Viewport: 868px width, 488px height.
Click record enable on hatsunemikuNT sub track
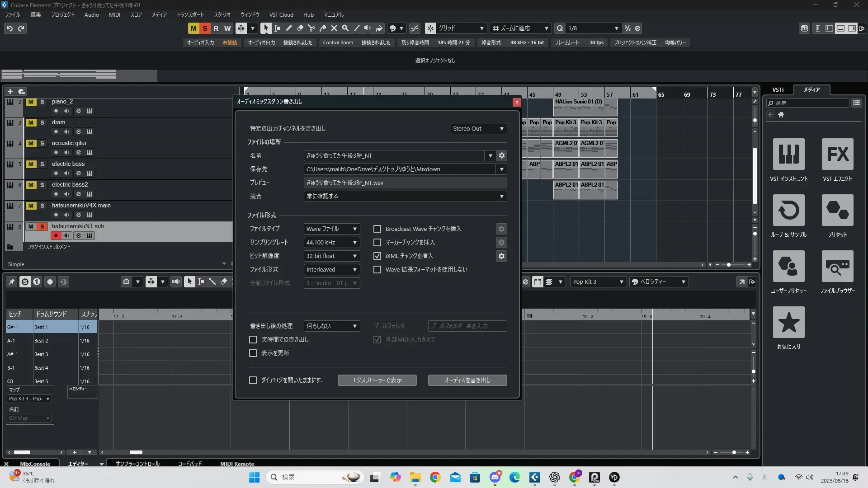(56, 235)
